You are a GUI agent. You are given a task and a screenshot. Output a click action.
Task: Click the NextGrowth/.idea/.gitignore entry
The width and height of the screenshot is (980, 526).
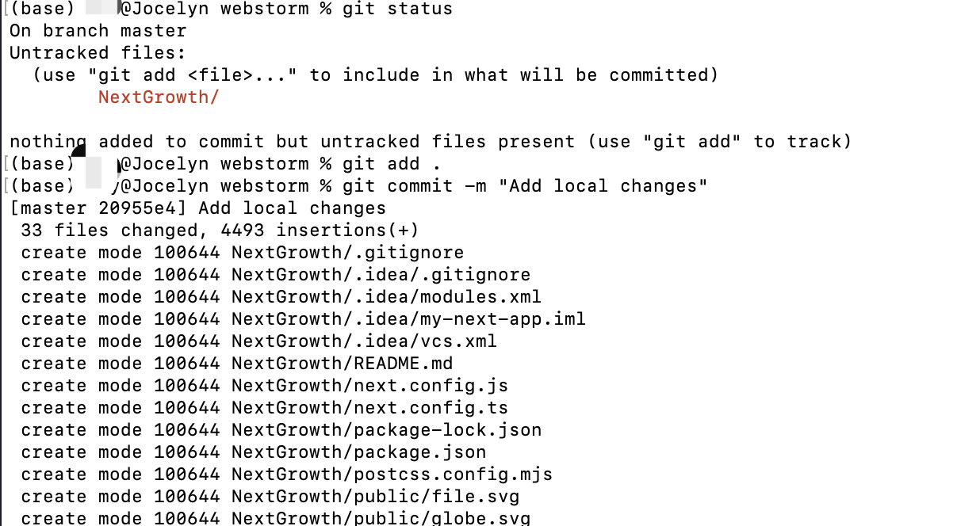point(276,275)
